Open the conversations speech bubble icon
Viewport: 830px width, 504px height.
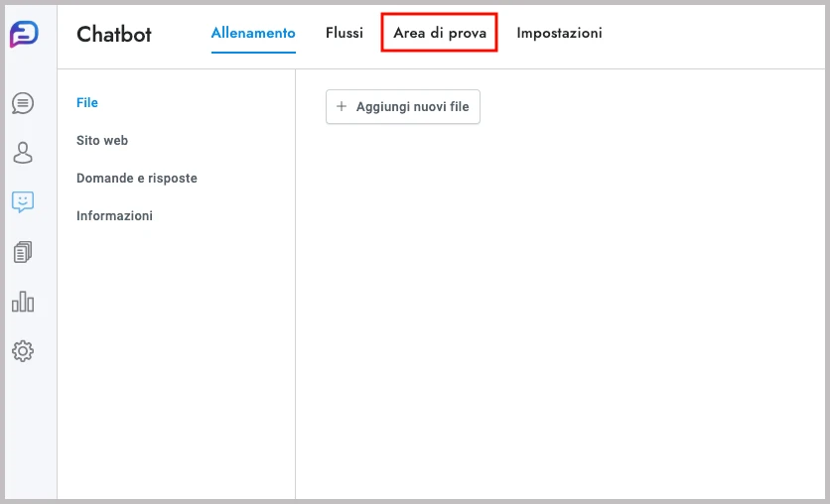pyautogui.click(x=23, y=103)
